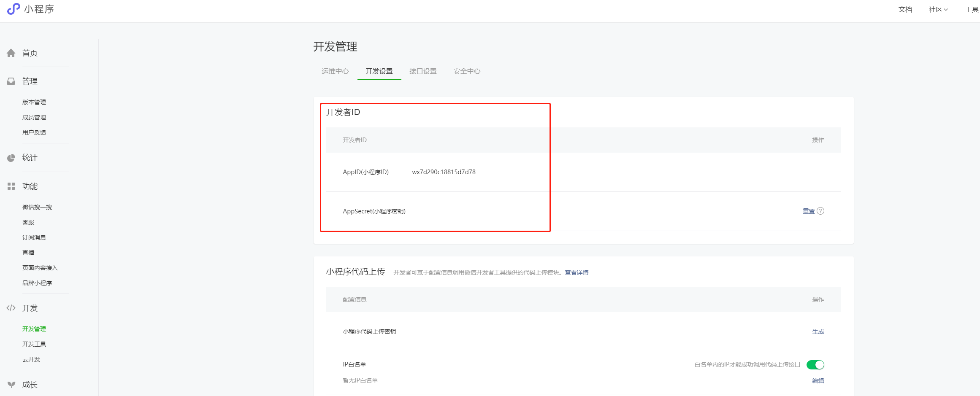Open 成员管理 in sidebar

tap(34, 117)
